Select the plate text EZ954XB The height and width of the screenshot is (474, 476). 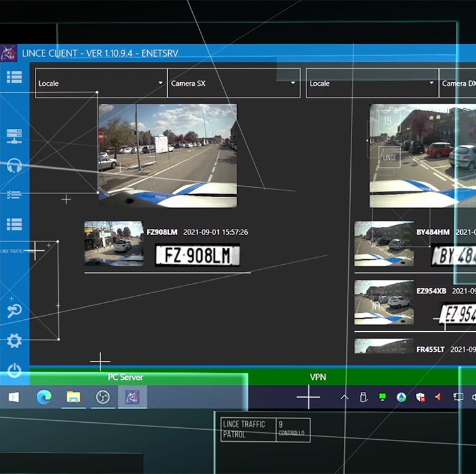[x=431, y=291]
